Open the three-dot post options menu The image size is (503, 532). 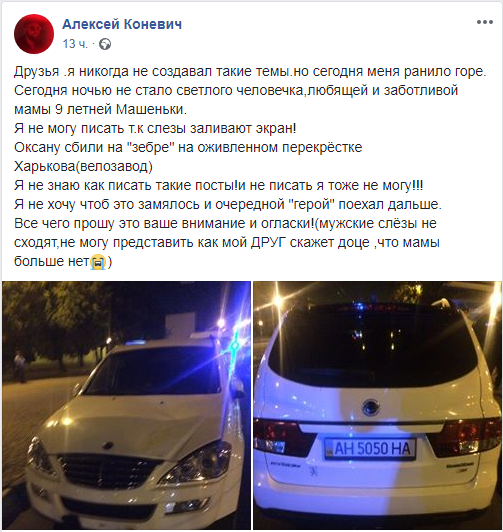484,22
